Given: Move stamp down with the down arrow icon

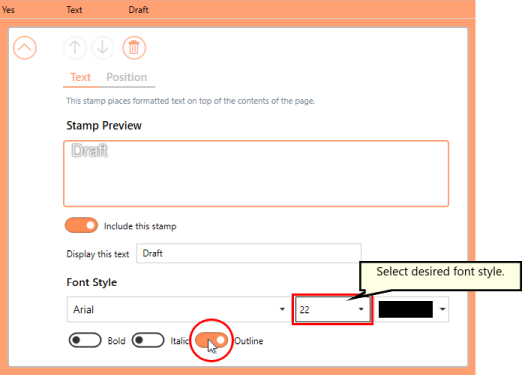Looking at the screenshot, I should point(103,48).
